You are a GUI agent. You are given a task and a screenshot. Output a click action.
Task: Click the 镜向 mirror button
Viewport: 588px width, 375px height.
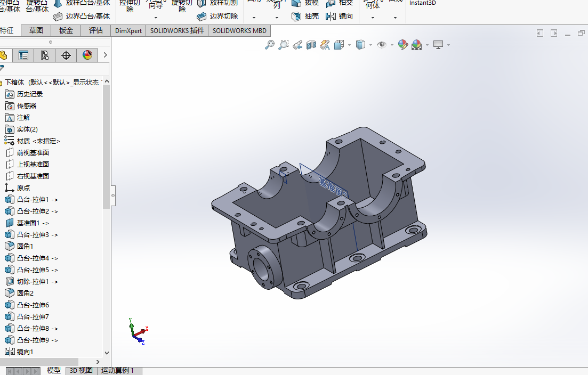340,16
